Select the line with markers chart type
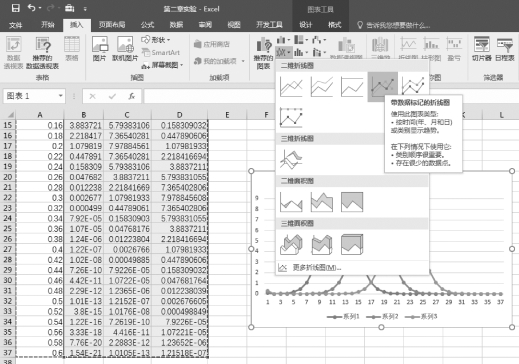Viewport: 519px width, 364px height. [383, 87]
